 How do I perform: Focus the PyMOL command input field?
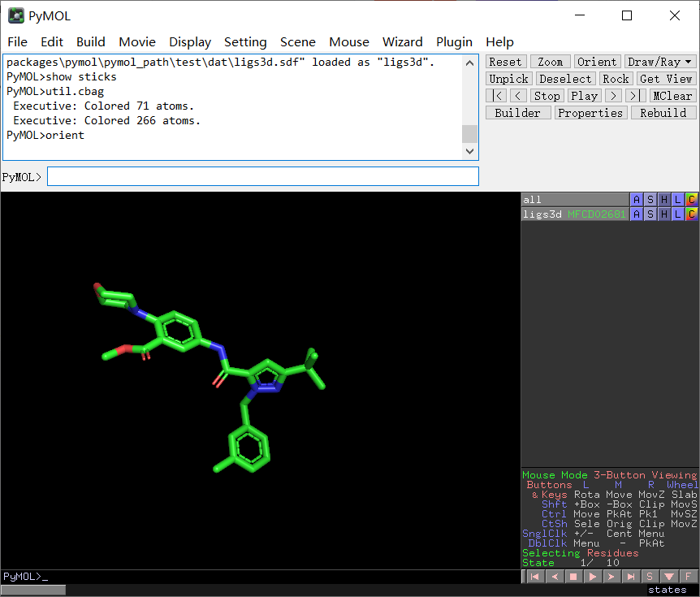pos(263,176)
